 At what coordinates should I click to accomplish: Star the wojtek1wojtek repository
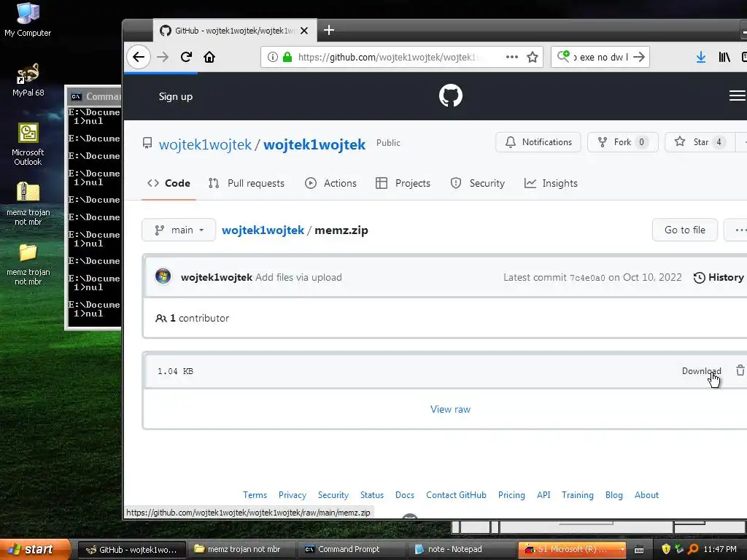coord(700,142)
